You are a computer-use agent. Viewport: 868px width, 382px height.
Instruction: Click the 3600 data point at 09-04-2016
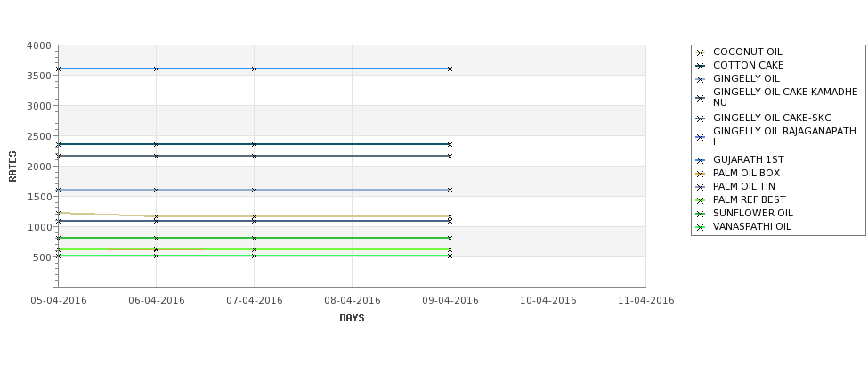pos(450,69)
